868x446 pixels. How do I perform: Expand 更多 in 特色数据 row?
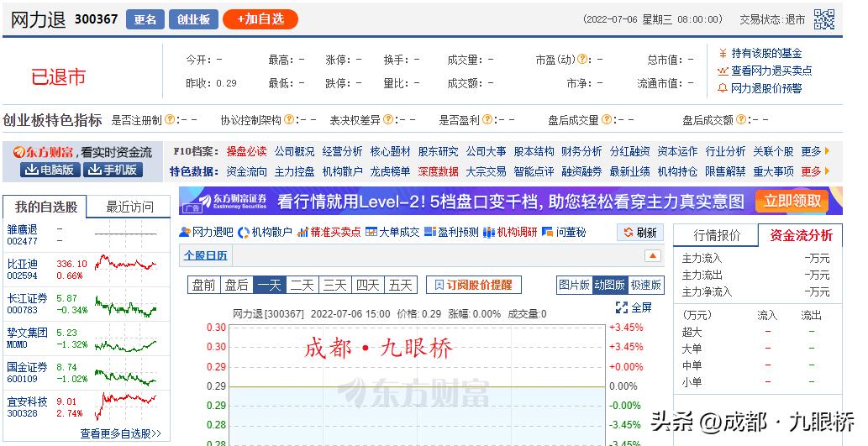tap(815, 171)
